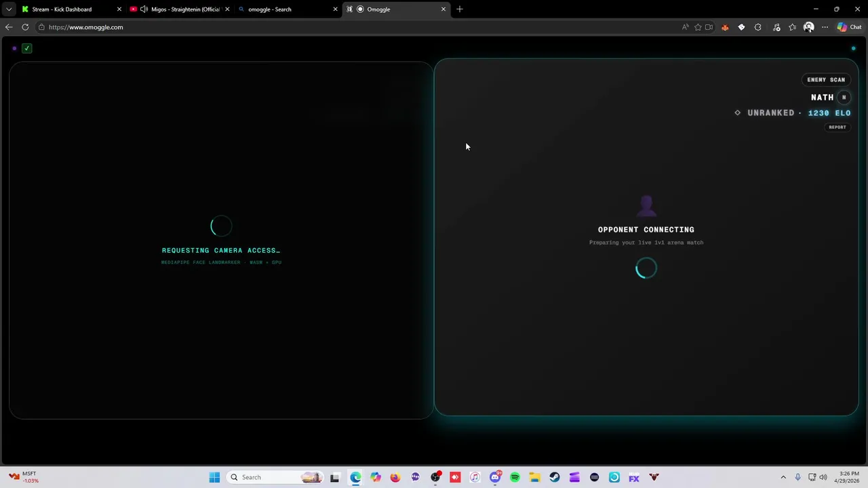Open the Read aloud feature
This screenshot has width=868, height=488.
coord(686,27)
